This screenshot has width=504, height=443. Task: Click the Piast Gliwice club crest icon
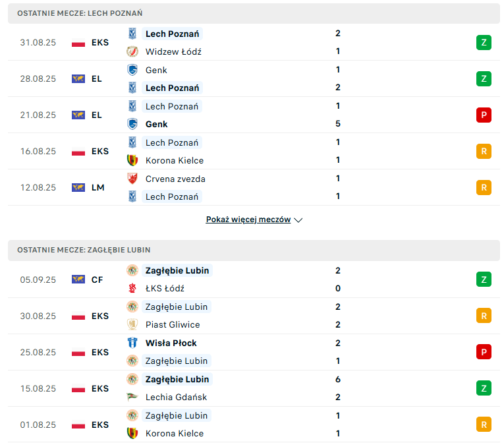tap(132, 324)
